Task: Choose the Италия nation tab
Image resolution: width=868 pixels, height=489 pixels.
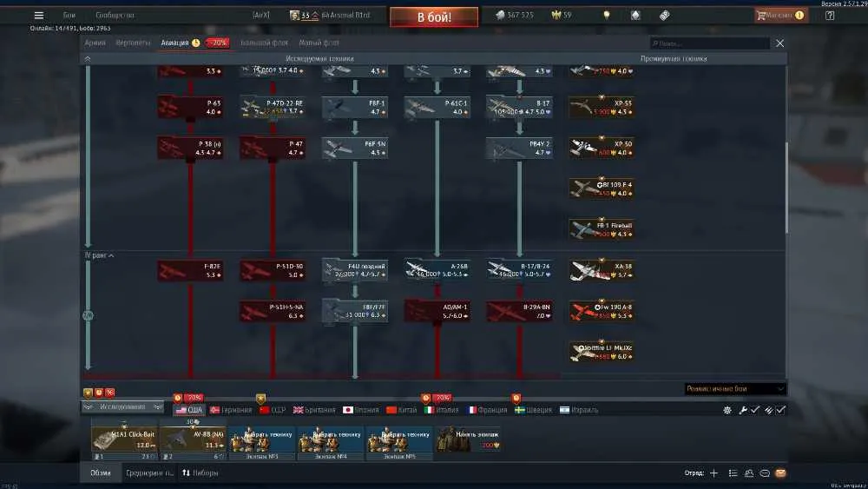Action: point(441,410)
